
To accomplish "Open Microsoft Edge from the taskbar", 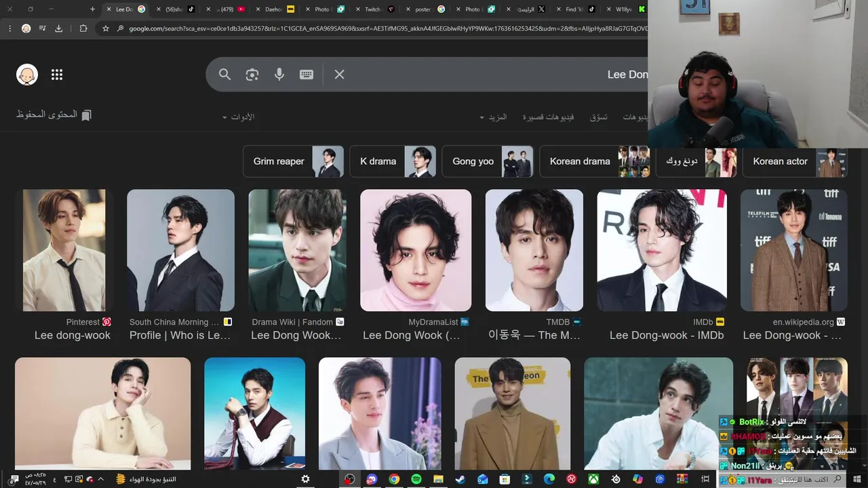I will tap(549, 479).
